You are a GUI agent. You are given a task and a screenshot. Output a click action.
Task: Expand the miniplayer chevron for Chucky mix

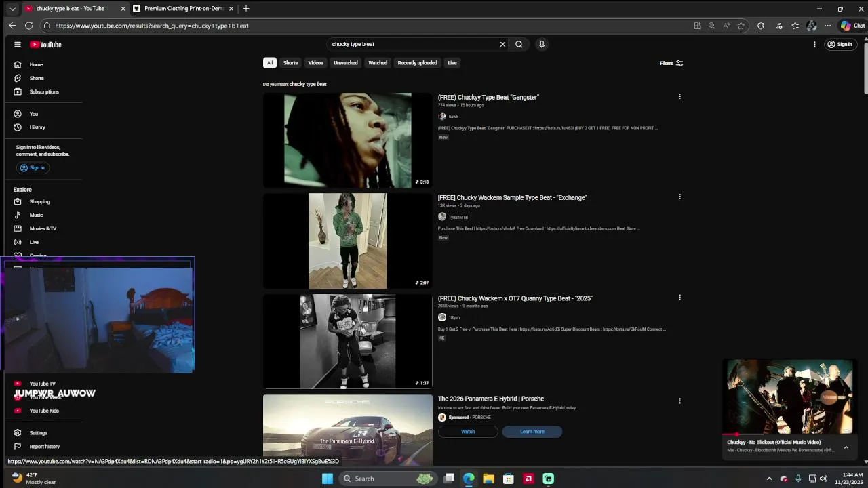click(x=846, y=447)
